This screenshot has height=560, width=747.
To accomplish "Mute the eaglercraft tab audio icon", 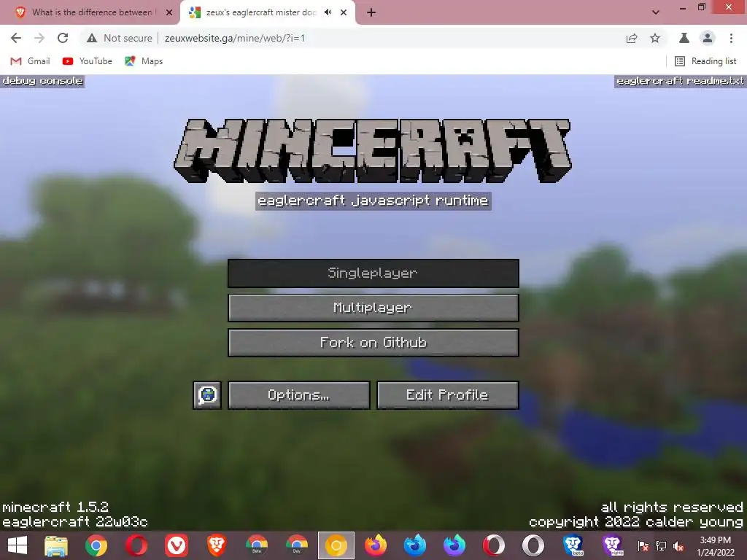I will (x=328, y=12).
